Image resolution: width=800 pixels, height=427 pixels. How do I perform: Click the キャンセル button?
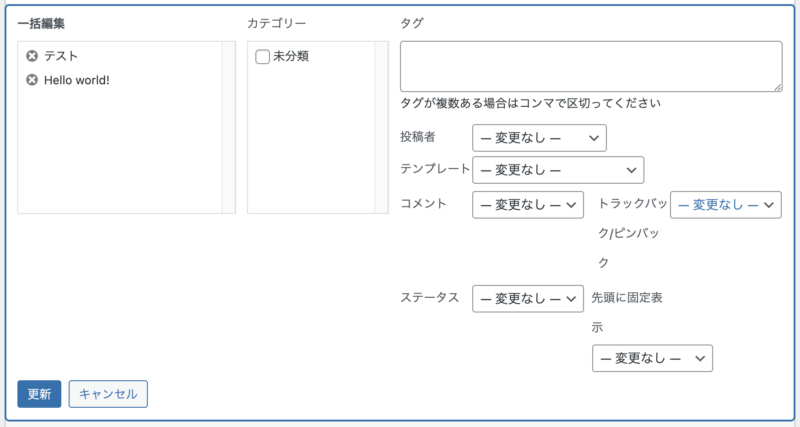pos(108,394)
